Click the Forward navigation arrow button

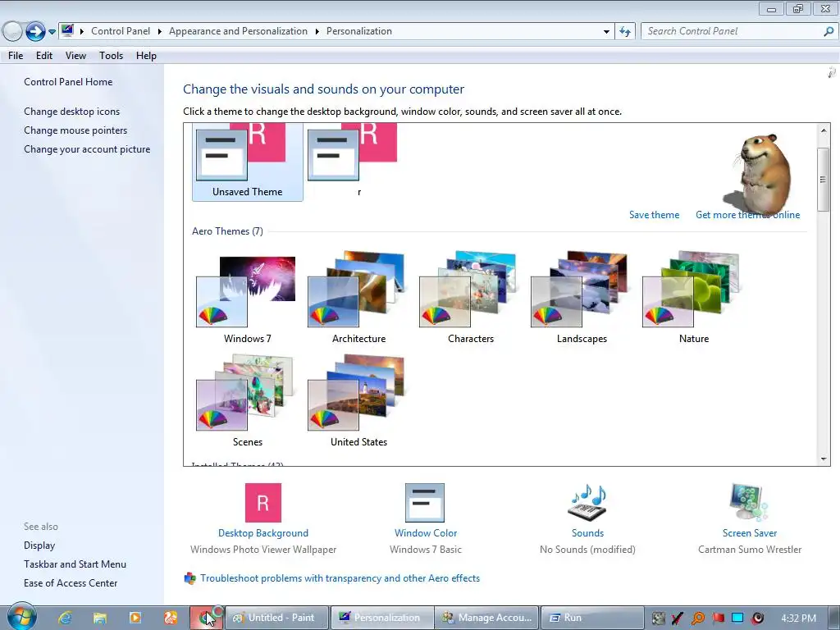pos(35,32)
